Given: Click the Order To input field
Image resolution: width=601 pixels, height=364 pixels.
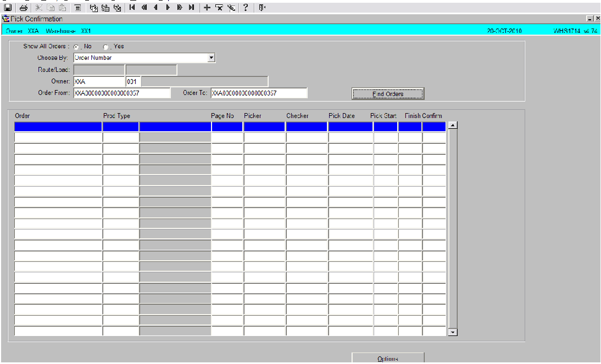Looking at the screenshot, I should 259,93.
